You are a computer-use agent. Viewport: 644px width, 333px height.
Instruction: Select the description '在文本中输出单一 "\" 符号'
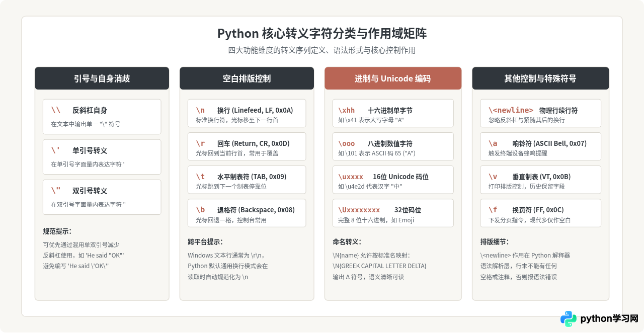click(x=86, y=123)
